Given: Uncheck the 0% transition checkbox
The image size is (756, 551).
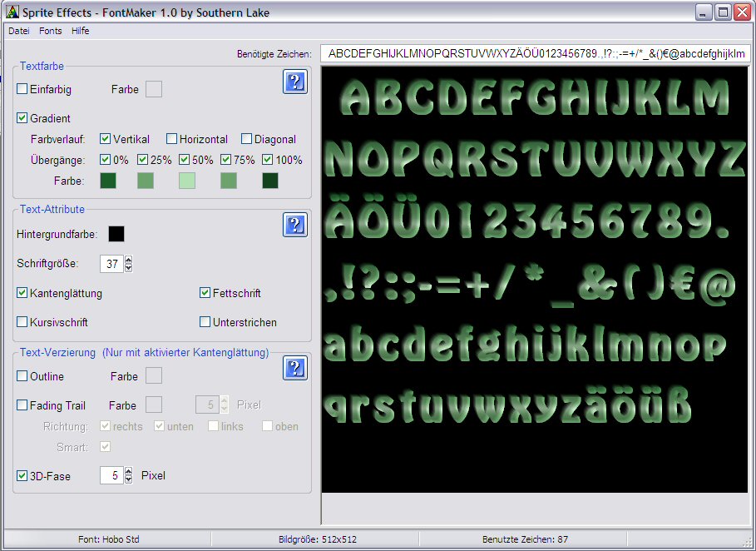Looking at the screenshot, I should click(105, 160).
